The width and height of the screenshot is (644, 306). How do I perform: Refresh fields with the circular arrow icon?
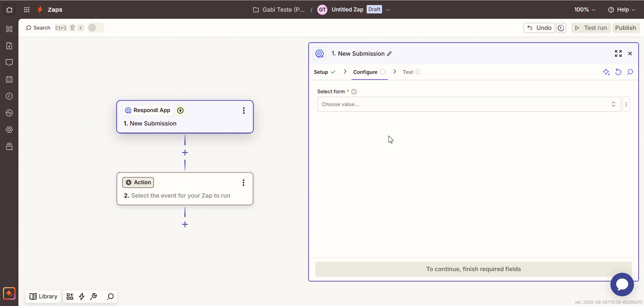[x=618, y=72]
